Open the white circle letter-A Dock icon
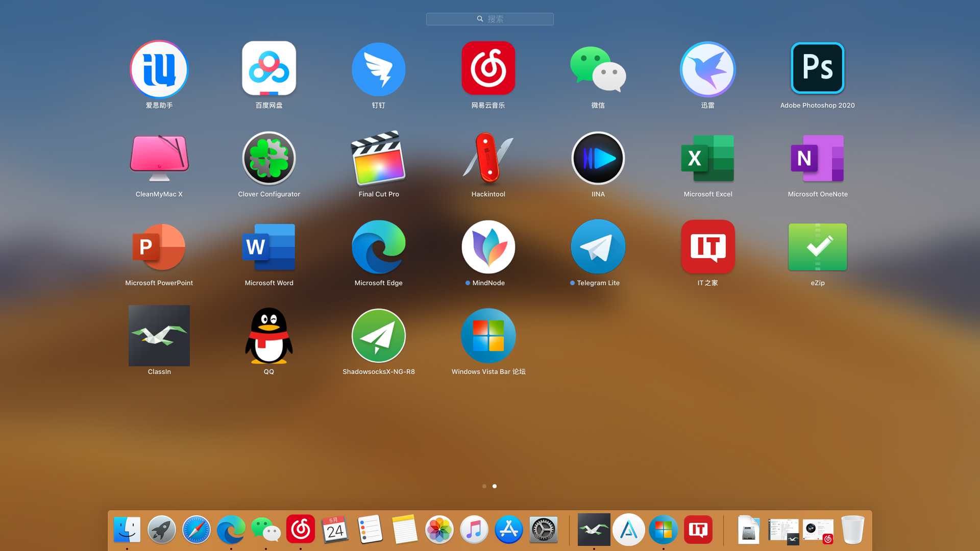Screen dimensions: 980x551 pyautogui.click(x=629, y=530)
